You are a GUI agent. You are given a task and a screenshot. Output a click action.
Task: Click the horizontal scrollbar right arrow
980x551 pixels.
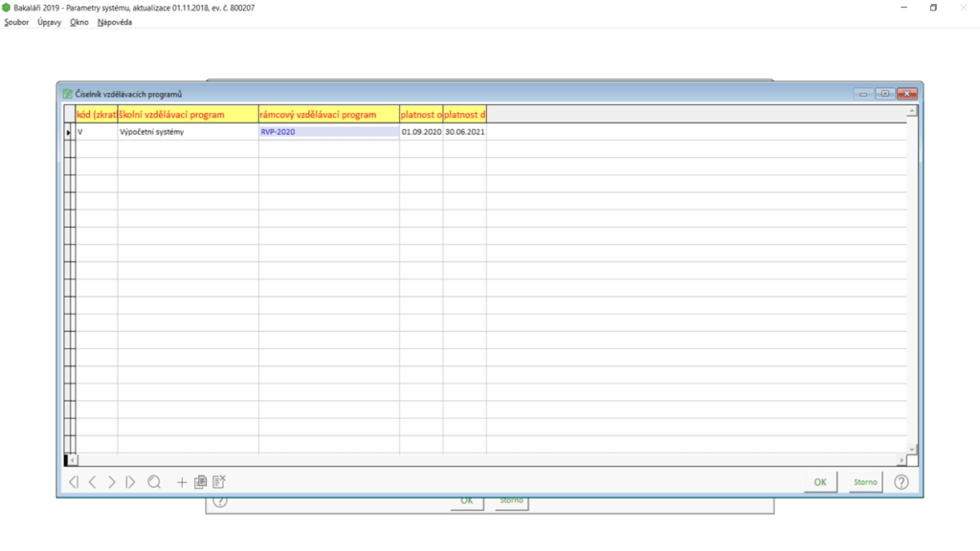(x=902, y=460)
